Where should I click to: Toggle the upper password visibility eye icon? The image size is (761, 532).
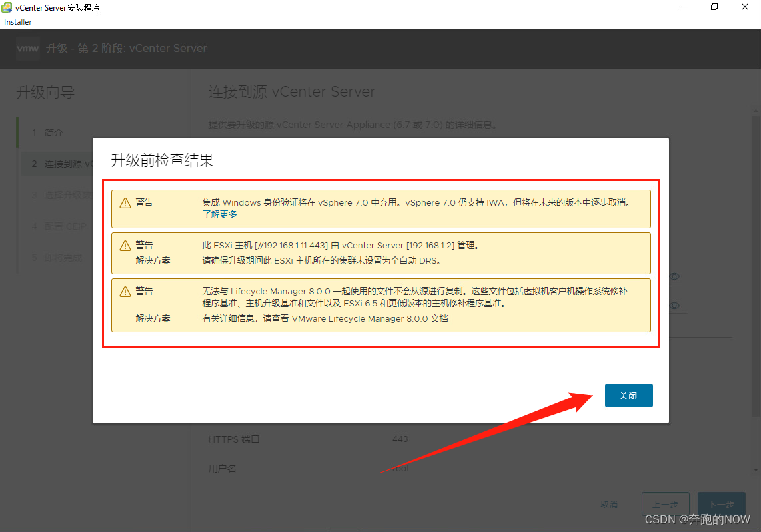coord(674,276)
